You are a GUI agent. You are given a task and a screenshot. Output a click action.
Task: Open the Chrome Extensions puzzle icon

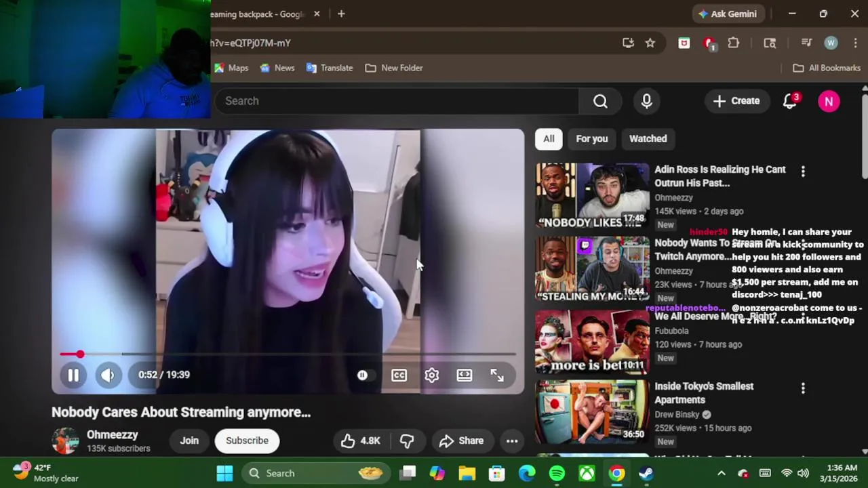(733, 43)
